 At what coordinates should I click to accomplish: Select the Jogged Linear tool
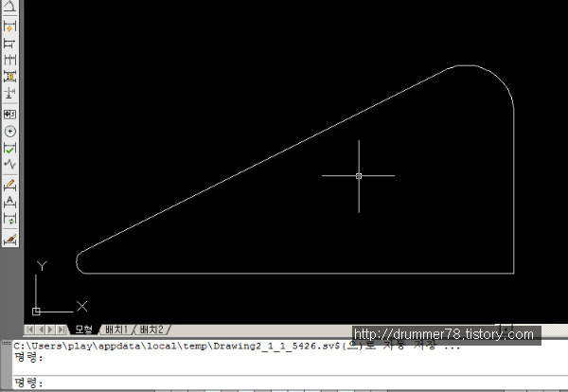tap(9, 164)
